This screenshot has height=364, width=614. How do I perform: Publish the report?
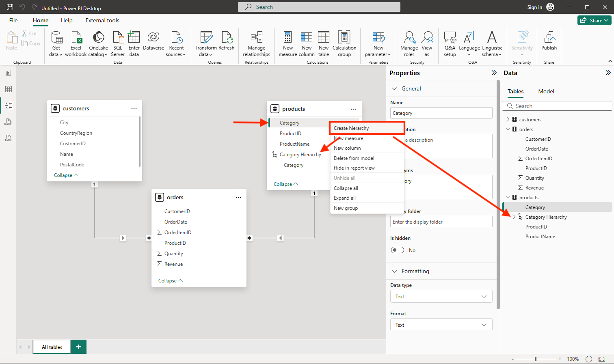point(549,41)
